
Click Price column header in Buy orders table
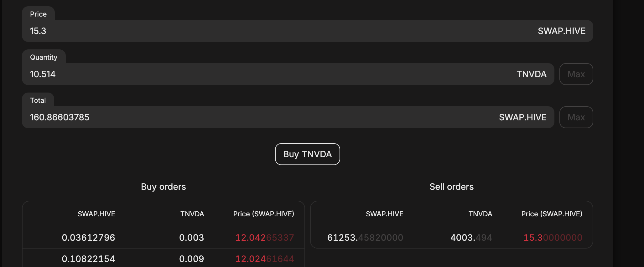point(263,214)
